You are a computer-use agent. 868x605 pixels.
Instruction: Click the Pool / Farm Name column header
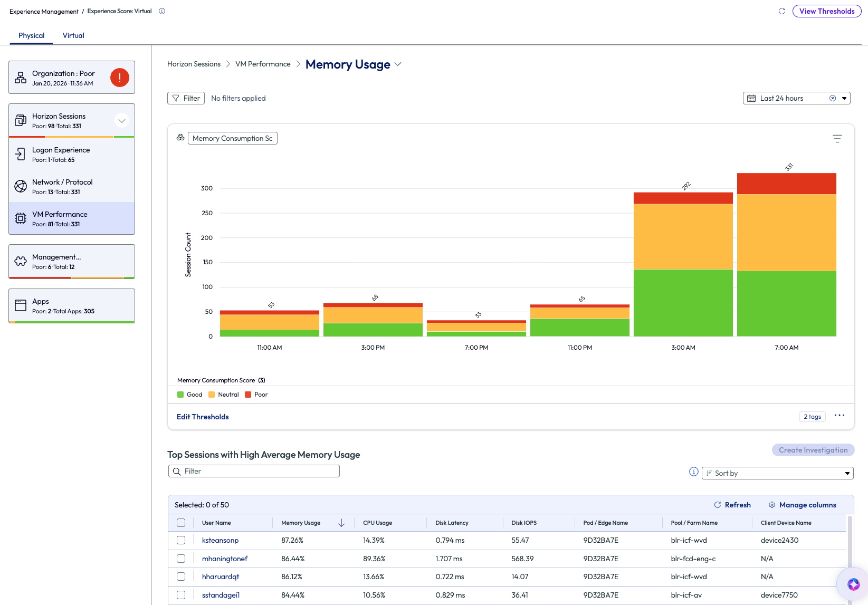click(x=694, y=523)
